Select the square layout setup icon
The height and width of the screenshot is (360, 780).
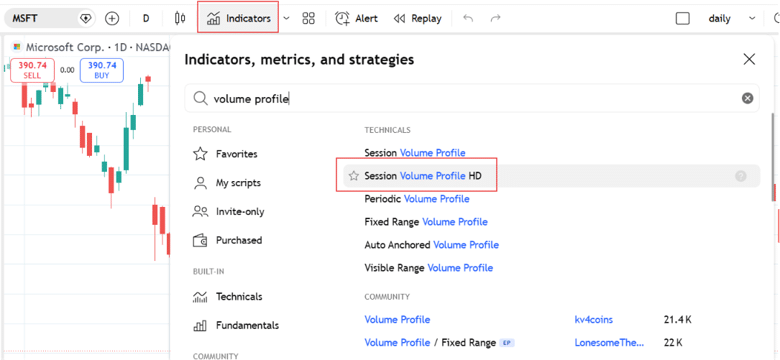point(683,19)
